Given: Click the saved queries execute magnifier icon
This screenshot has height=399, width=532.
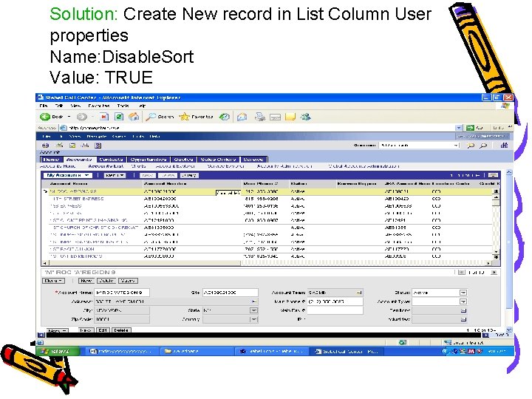Looking at the screenshot, I should coord(471,146).
